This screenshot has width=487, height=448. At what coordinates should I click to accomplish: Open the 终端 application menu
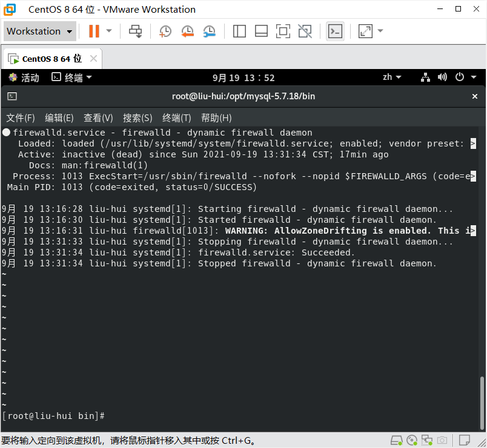pyautogui.click(x=71, y=77)
